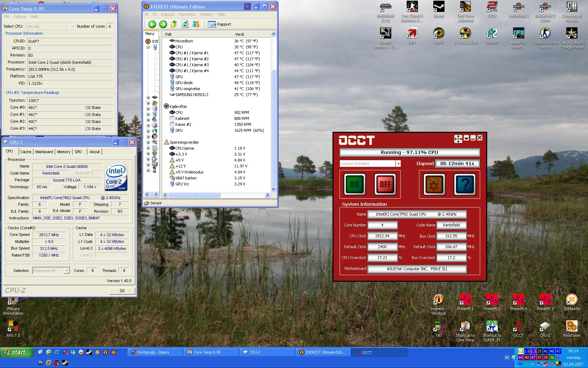Click OK button in CPU-Z
588x368 pixels.
coord(122,291)
